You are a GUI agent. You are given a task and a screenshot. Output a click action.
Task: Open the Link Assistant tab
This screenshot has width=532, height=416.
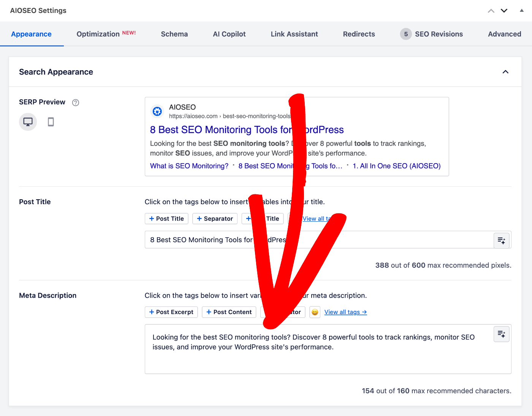(294, 34)
